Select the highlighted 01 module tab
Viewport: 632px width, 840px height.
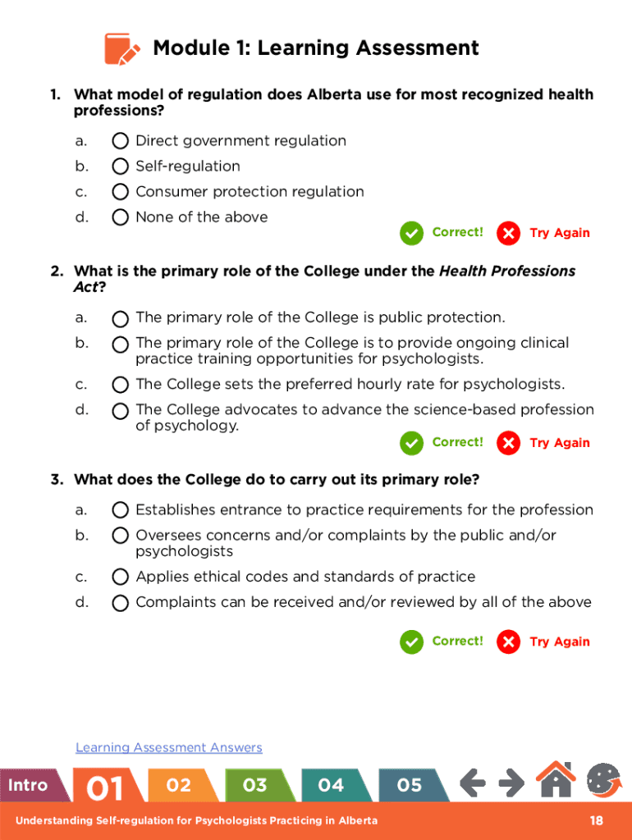tap(103, 784)
